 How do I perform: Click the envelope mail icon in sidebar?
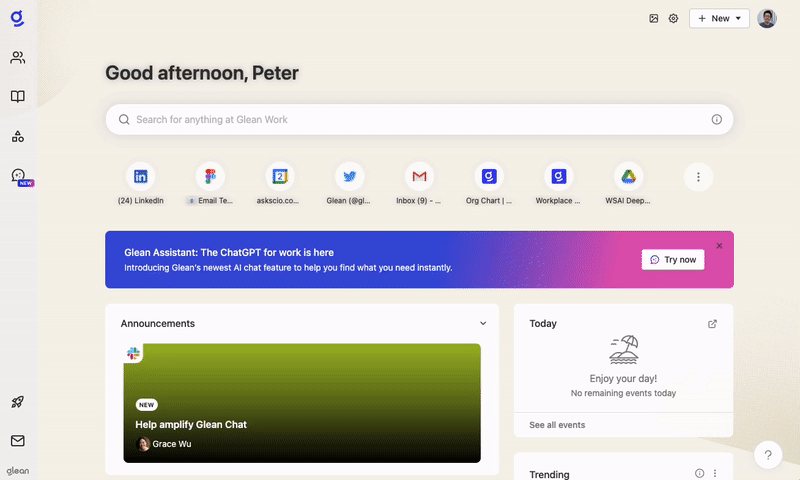[18, 440]
